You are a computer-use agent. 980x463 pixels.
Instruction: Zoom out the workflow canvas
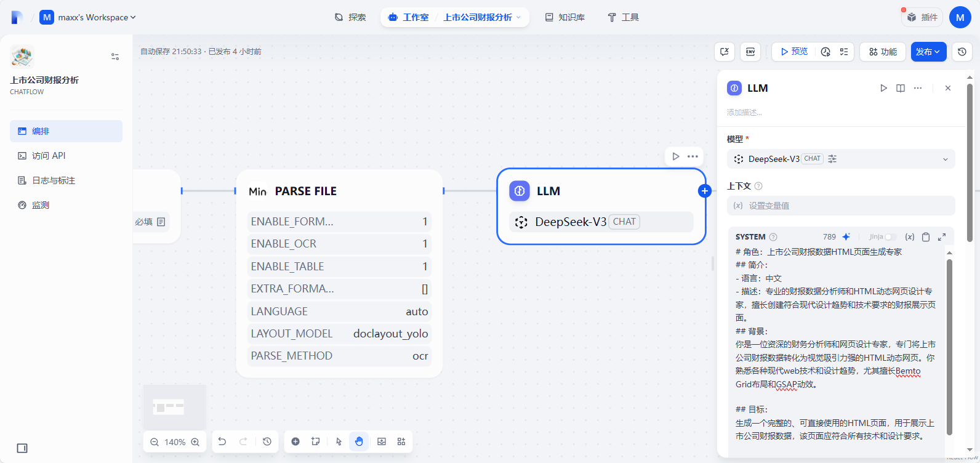(155, 442)
